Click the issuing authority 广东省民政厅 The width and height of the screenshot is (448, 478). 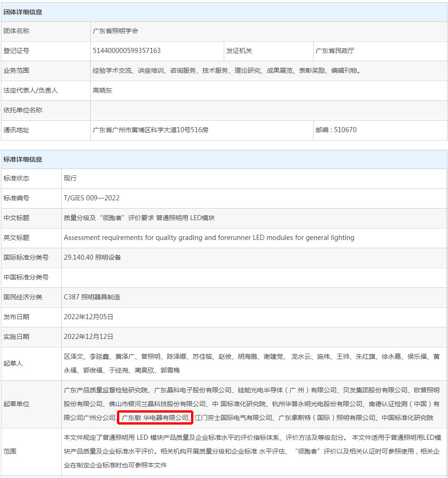(x=335, y=51)
